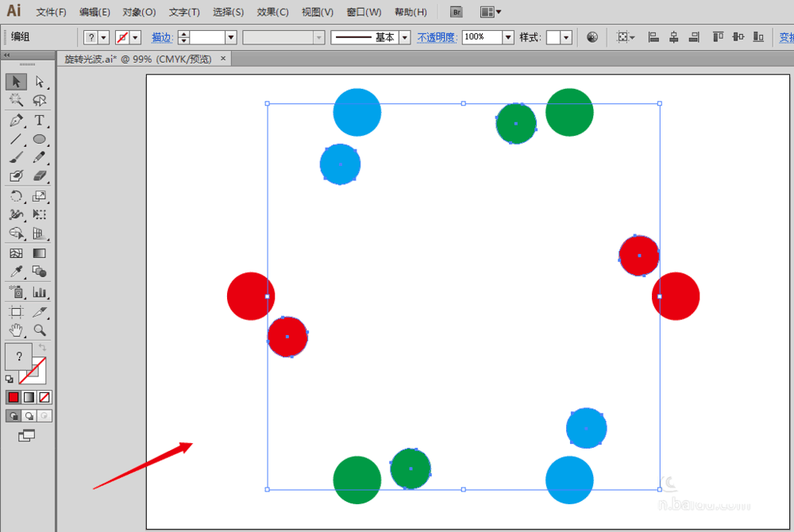Click the 不透明度 opacity link
This screenshot has width=794, height=532.
(x=437, y=37)
